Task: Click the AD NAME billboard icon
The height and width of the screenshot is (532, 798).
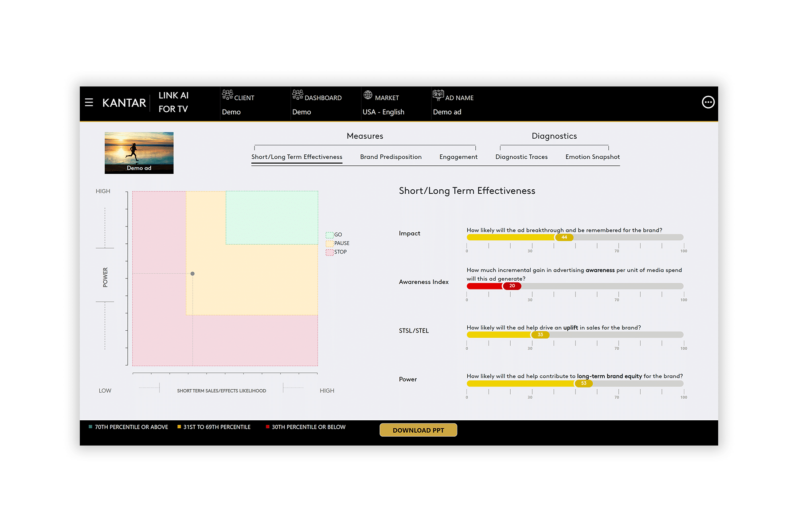Action: click(x=438, y=94)
